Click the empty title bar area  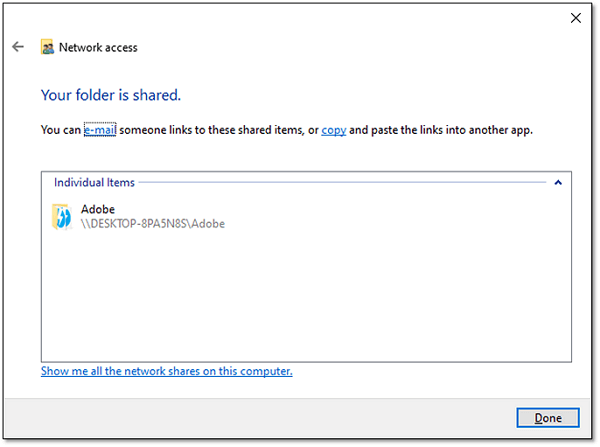pos(300,17)
